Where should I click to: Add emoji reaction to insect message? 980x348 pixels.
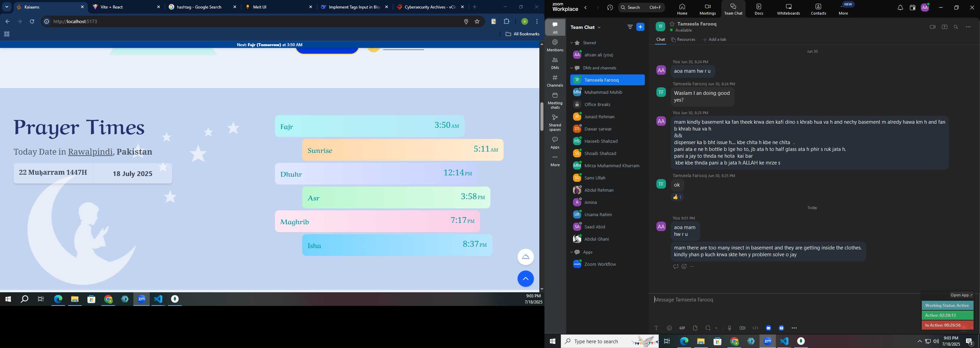pyautogui.click(x=684, y=267)
